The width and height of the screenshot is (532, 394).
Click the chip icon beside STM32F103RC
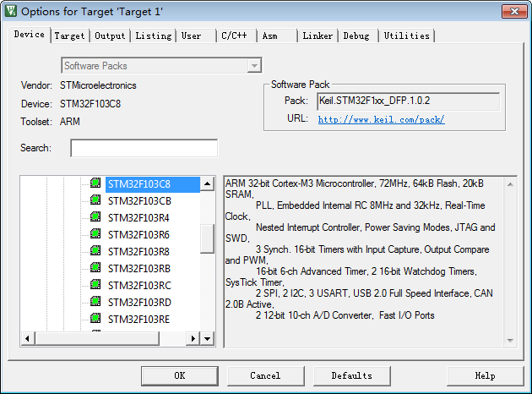[95, 284]
